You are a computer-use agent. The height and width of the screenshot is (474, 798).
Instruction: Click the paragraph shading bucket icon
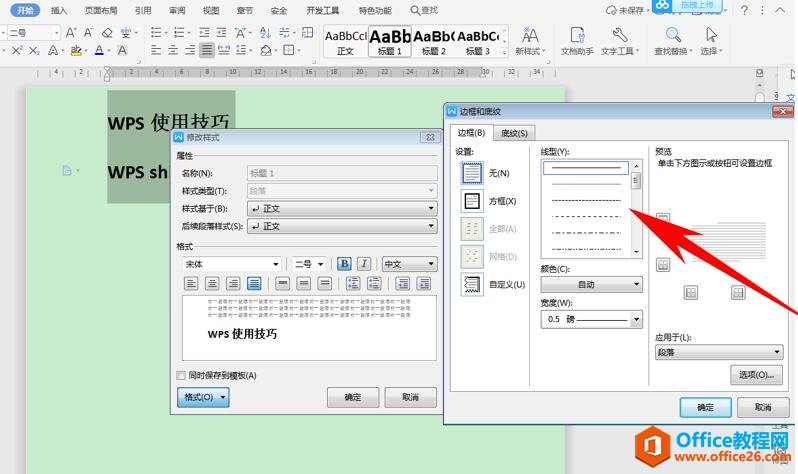[266, 50]
